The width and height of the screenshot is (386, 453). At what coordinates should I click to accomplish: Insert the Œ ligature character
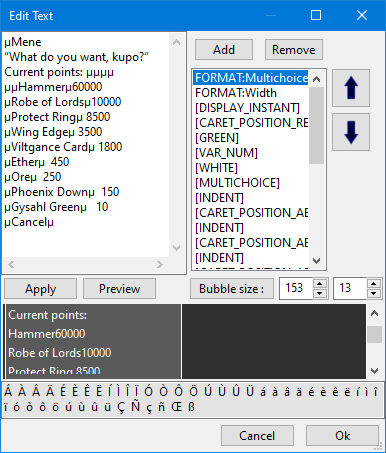click(x=176, y=407)
